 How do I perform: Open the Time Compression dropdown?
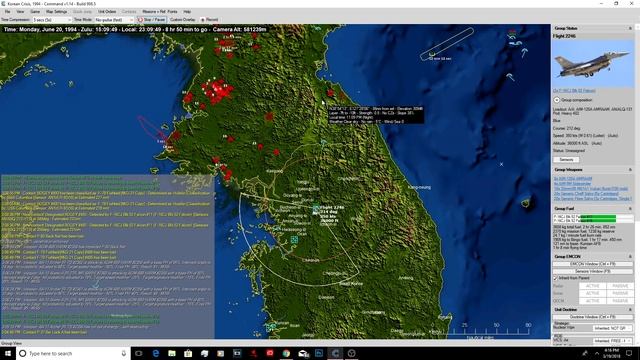[52, 20]
